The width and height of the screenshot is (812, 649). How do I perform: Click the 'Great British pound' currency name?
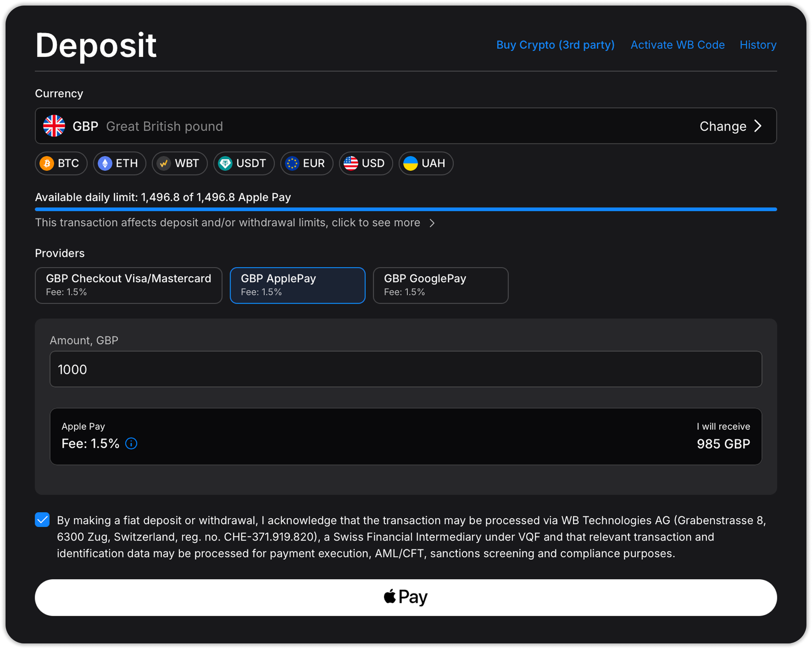(x=165, y=126)
